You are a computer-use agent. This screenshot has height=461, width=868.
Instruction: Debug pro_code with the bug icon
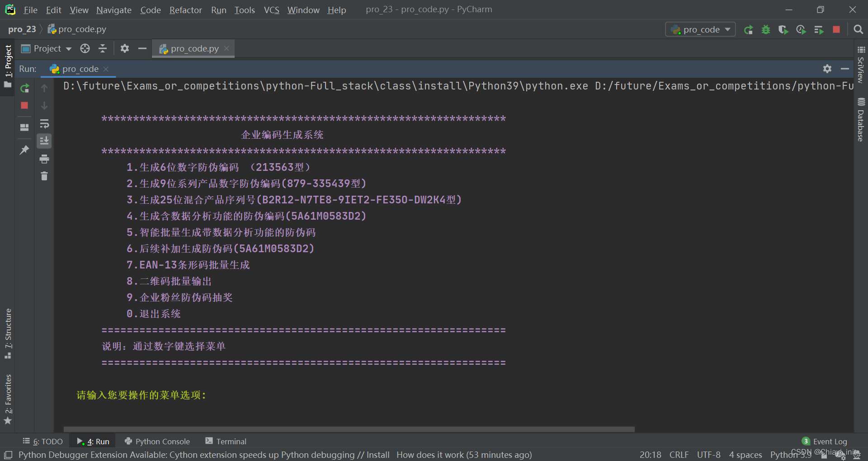click(766, 30)
